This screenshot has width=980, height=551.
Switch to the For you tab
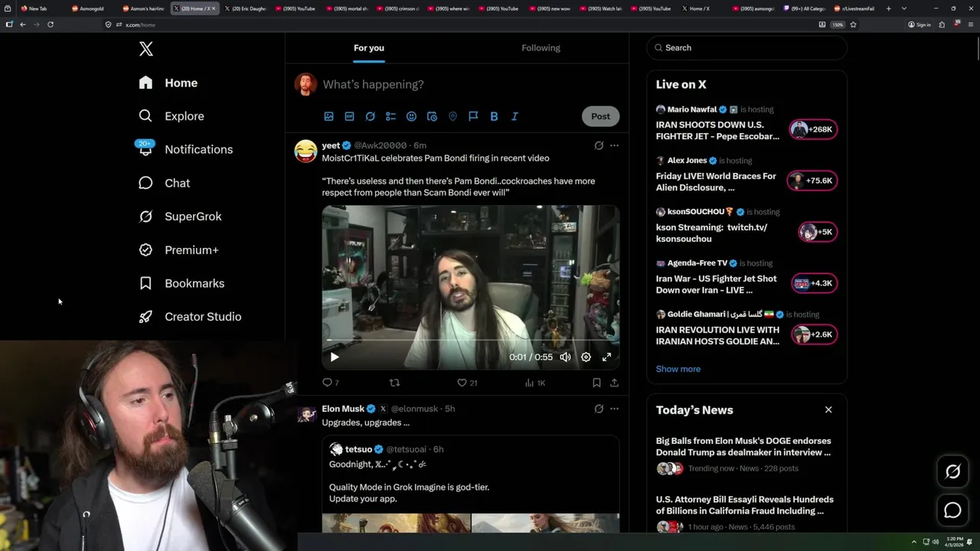[369, 47]
